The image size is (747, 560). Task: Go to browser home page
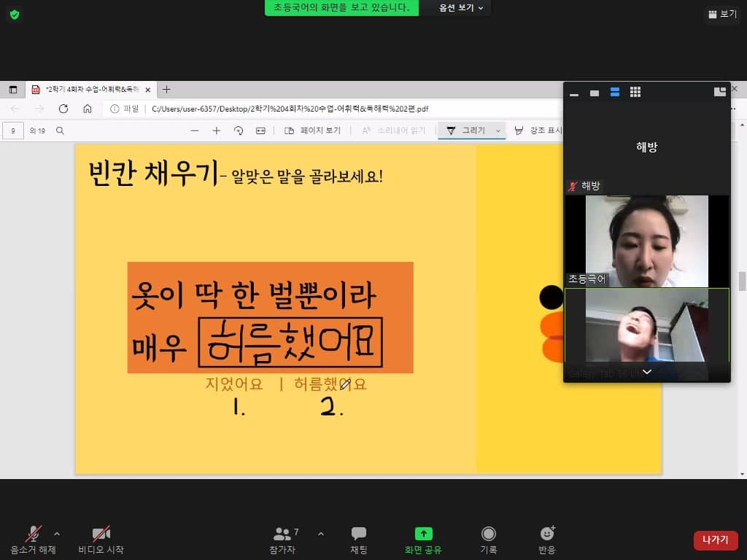coord(88,109)
